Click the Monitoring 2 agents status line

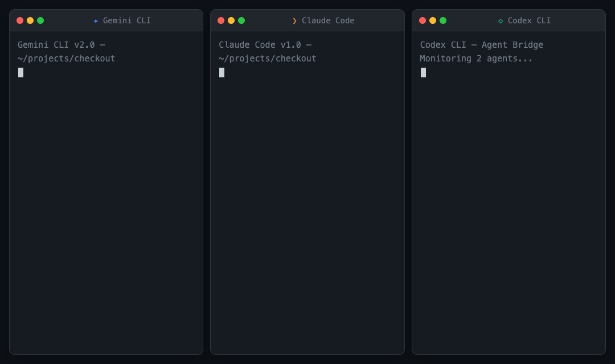(475, 58)
